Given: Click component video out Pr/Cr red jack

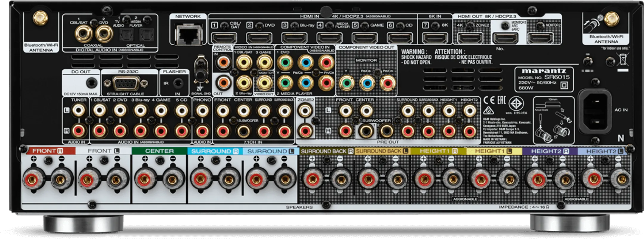Looking at the screenshot, I should (x=387, y=83).
